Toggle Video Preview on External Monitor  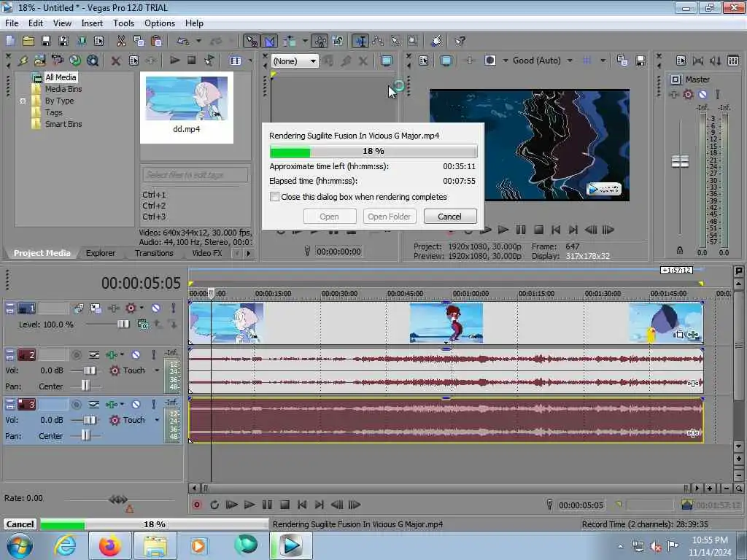tap(446, 61)
